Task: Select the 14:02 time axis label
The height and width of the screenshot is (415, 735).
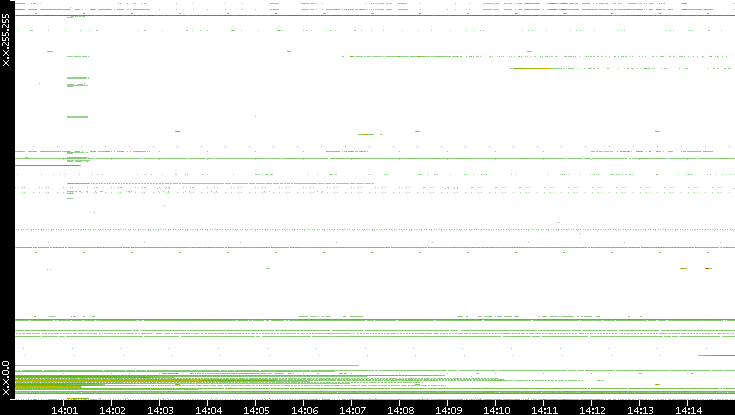Action: 112,410
